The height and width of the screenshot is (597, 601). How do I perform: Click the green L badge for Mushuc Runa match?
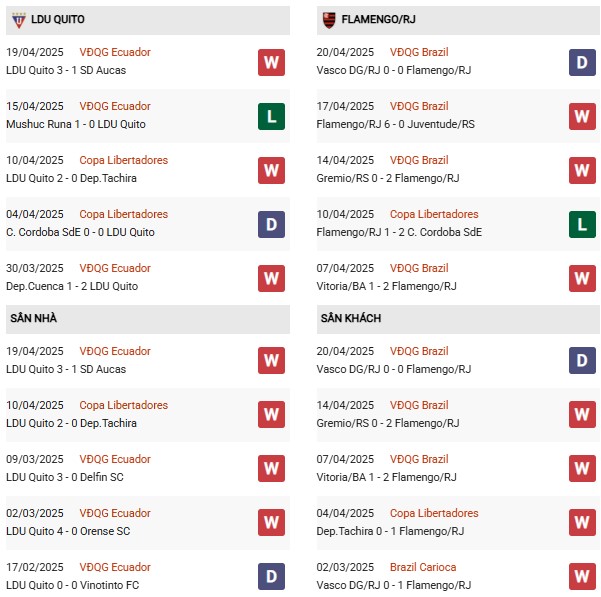[271, 116]
